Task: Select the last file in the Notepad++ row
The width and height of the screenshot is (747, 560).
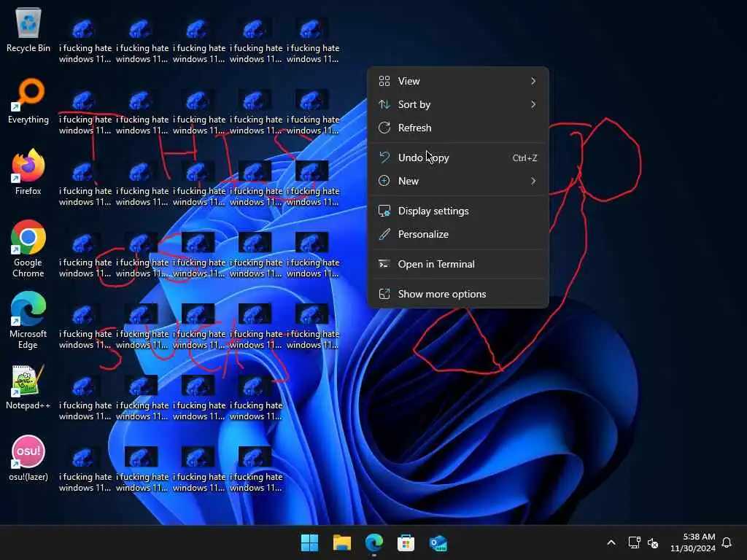Action: [256, 398]
